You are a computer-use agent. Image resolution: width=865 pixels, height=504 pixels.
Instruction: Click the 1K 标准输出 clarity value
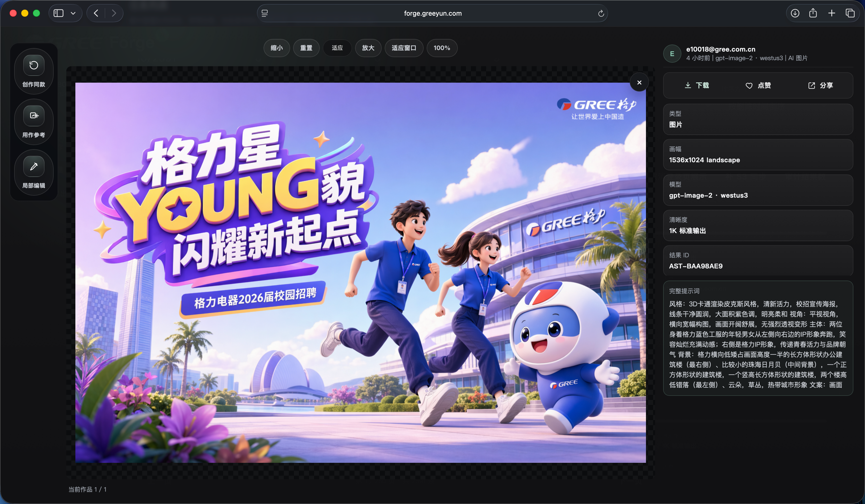point(687,231)
